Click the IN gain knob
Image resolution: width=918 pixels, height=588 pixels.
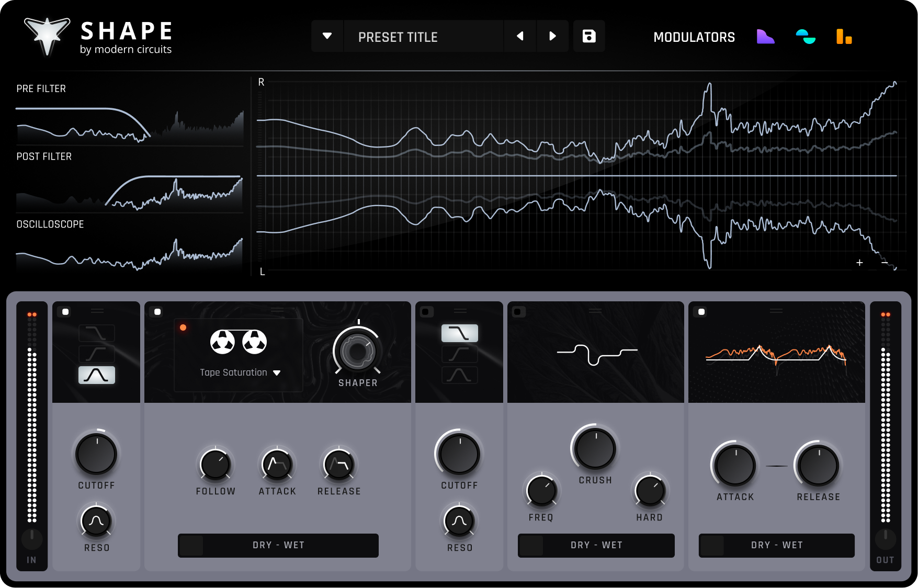click(32, 539)
